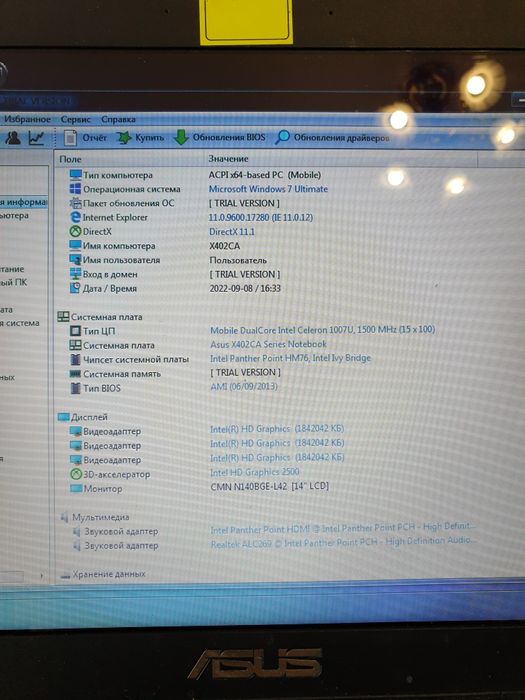Open Обновления драйверов from toolbar
525x700 pixels.
(332, 138)
